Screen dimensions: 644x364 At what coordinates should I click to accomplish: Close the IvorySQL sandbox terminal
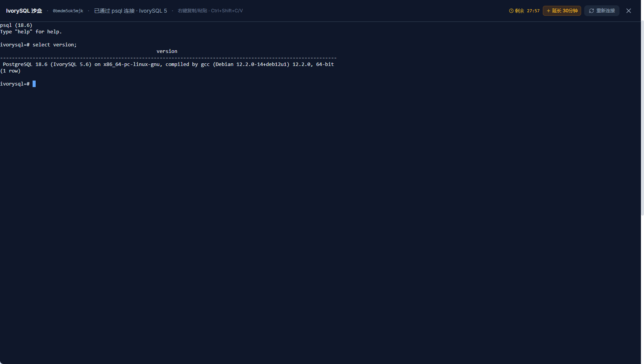[x=629, y=11]
